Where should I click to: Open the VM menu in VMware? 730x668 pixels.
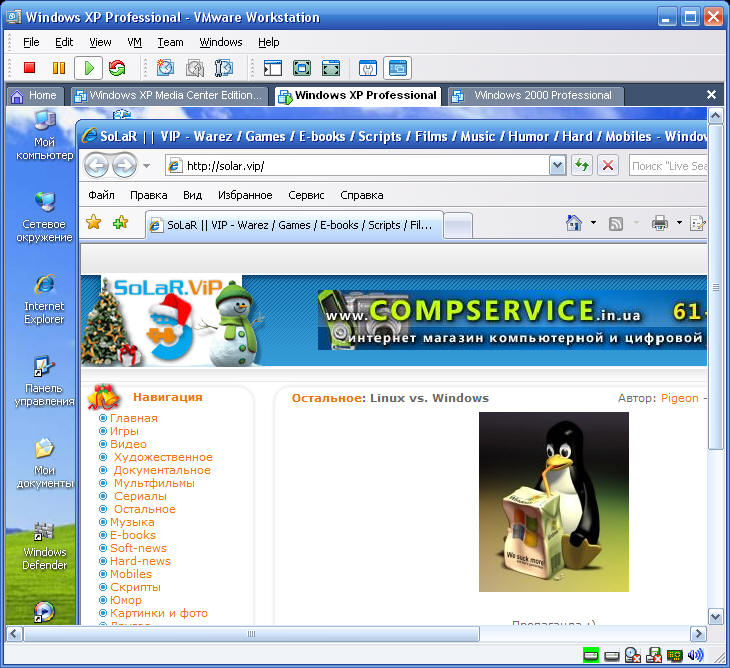[135, 42]
